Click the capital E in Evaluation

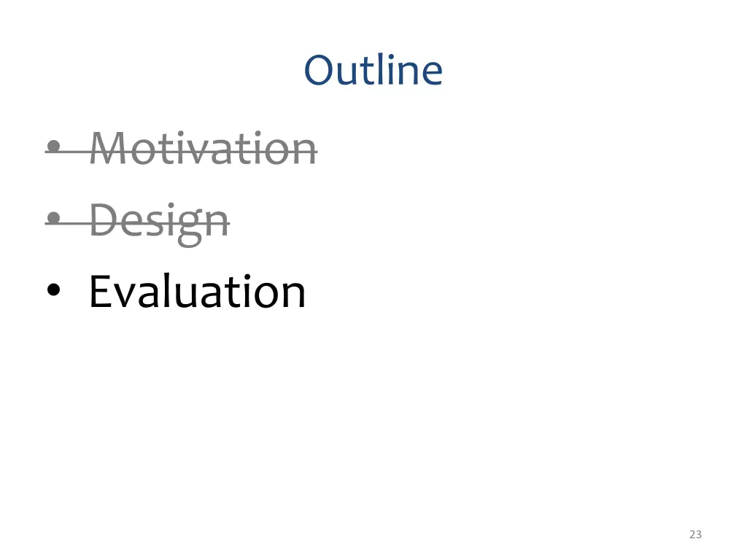pyautogui.click(x=99, y=292)
